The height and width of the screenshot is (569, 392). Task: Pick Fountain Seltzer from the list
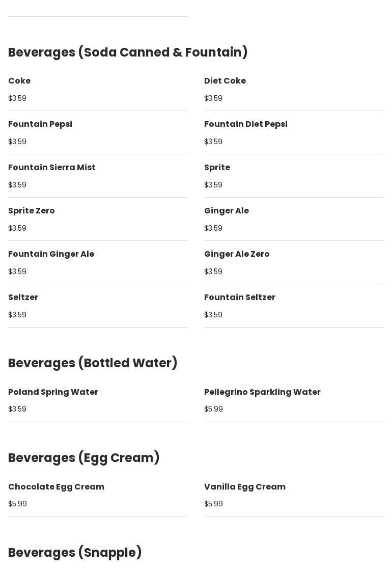coord(239,297)
